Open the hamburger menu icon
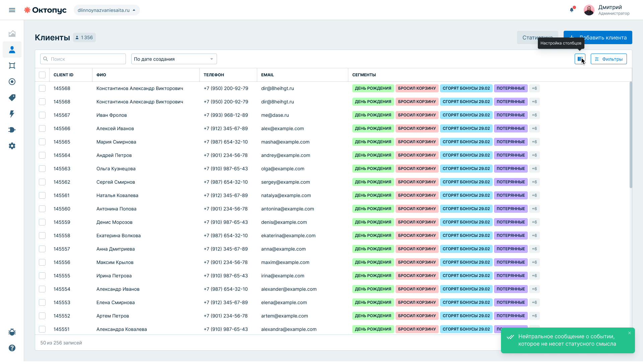 (x=12, y=10)
